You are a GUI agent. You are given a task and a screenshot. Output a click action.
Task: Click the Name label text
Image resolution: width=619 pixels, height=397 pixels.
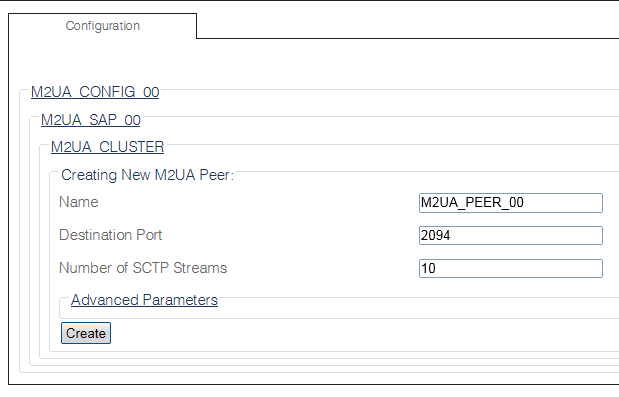(x=79, y=202)
